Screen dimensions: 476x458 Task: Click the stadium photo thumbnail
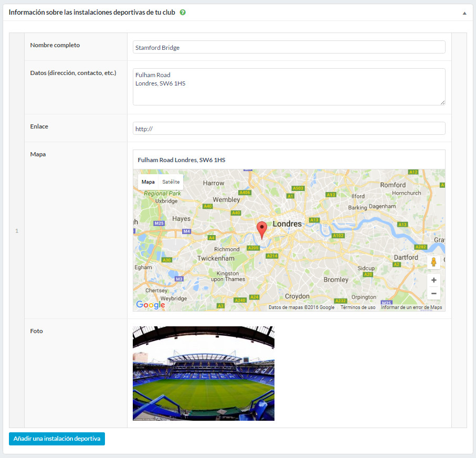tap(204, 374)
